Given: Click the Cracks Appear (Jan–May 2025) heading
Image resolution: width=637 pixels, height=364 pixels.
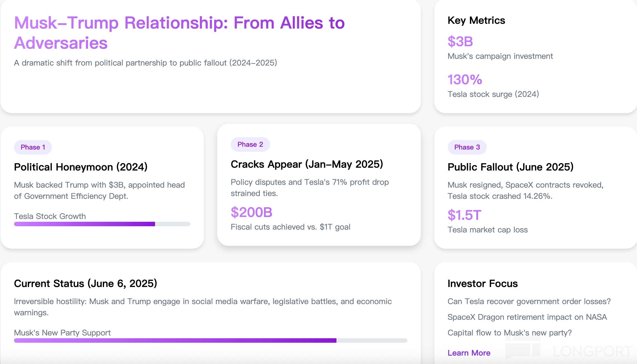Looking at the screenshot, I should [x=307, y=164].
